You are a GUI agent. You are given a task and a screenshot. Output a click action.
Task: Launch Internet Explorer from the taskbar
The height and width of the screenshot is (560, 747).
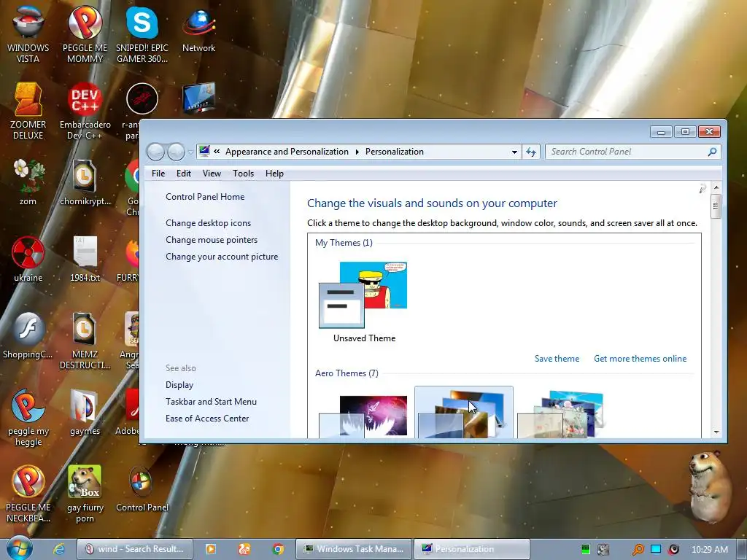click(x=59, y=549)
